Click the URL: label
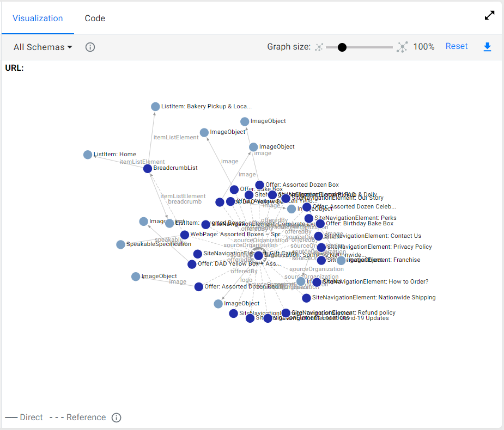The width and height of the screenshot is (504, 430). point(15,68)
